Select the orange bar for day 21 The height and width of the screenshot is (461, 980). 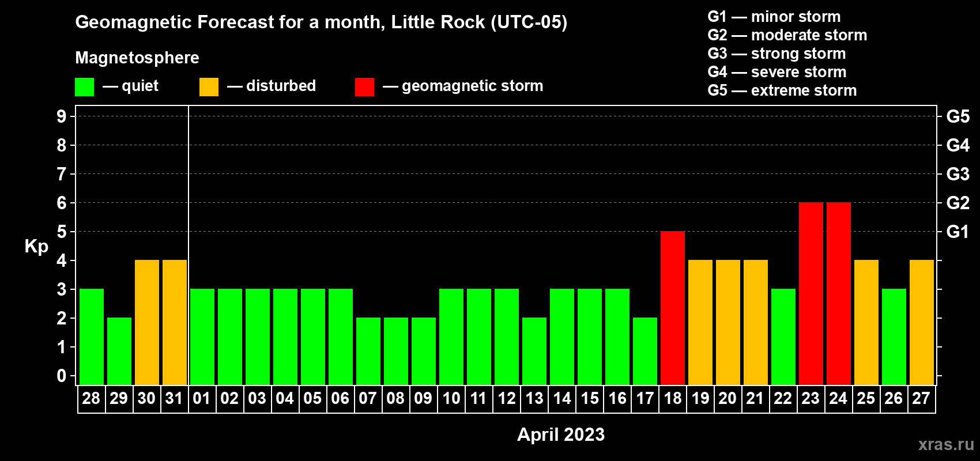point(756,322)
